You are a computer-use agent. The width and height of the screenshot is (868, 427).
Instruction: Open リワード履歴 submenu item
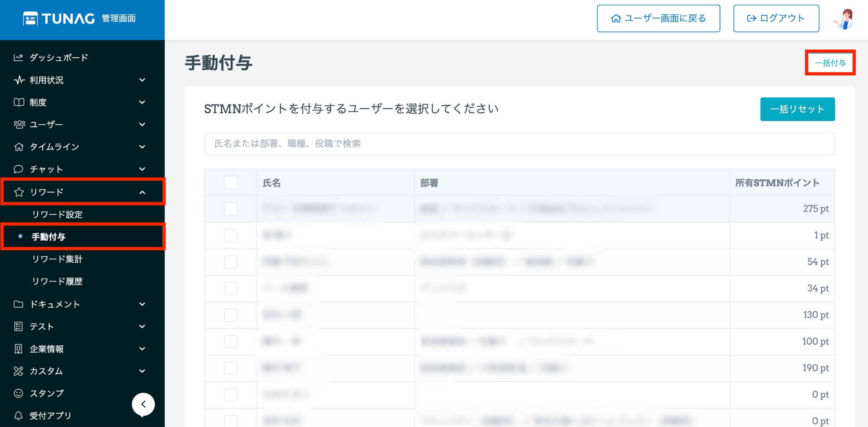[x=57, y=281]
